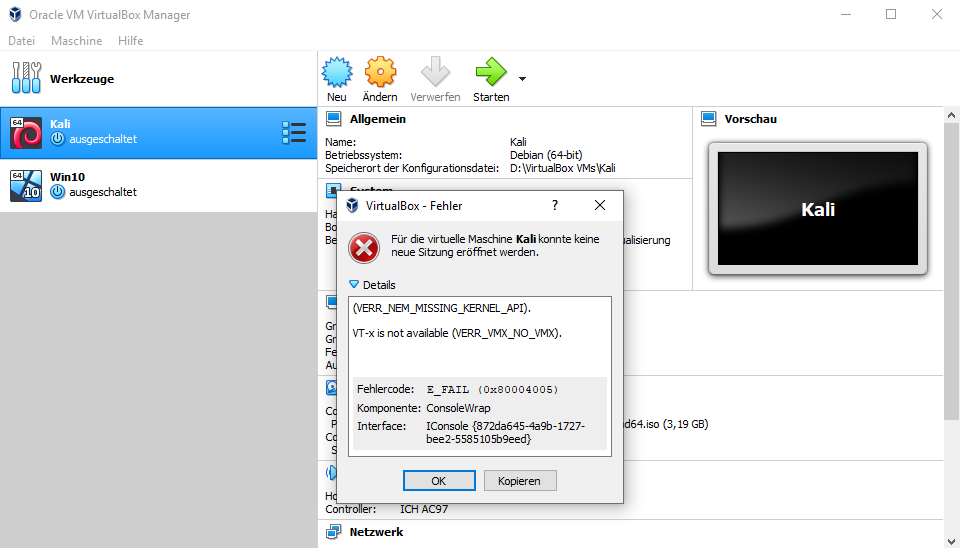Open the Maschine menu
Image resolution: width=960 pixels, height=548 pixels.
(x=77, y=41)
